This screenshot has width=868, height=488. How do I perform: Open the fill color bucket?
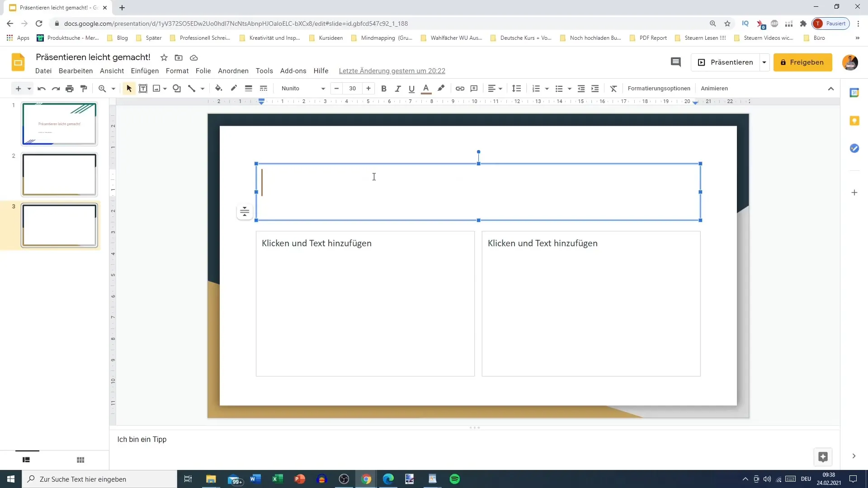click(x=219, y=89)
